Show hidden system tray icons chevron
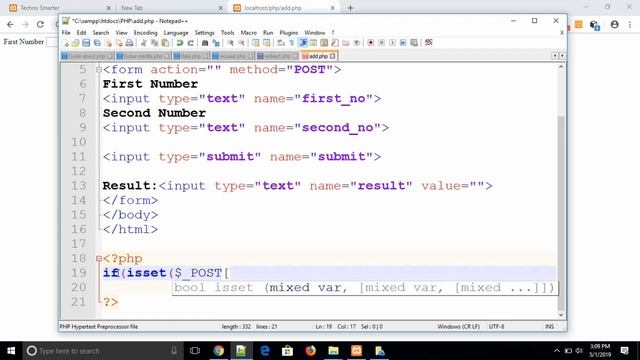The height and width of the screenshot is (360, 640). tap(557, 351)
